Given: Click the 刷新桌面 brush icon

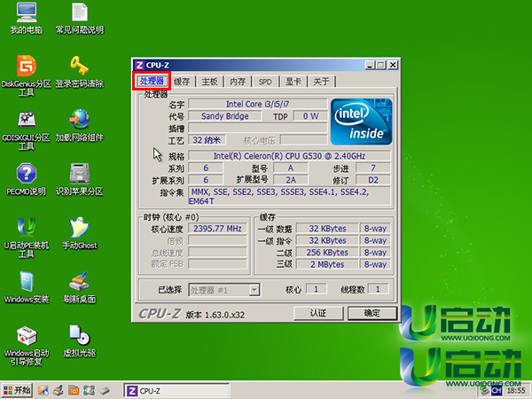Looking at the screenshot, I should (x=80, y=287).
